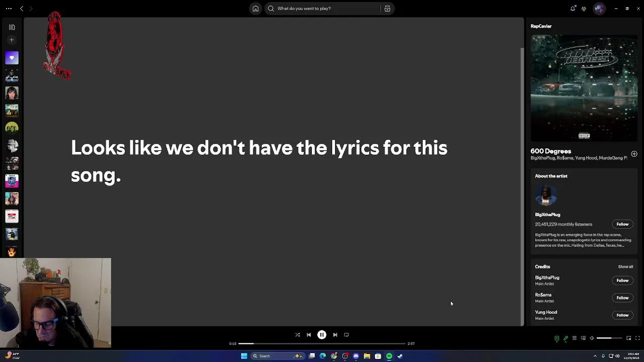Open the weather widget in the taskbar

point(12,356)
